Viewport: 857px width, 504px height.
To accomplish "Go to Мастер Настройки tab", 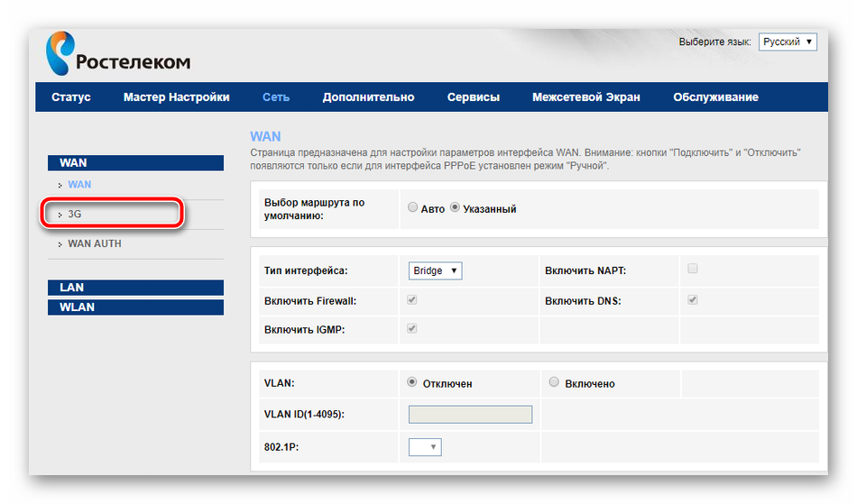I will [176, 97].
